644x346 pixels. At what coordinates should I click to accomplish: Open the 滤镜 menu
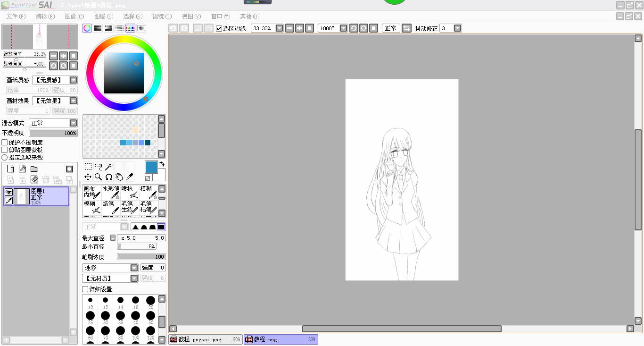point(162,17)
